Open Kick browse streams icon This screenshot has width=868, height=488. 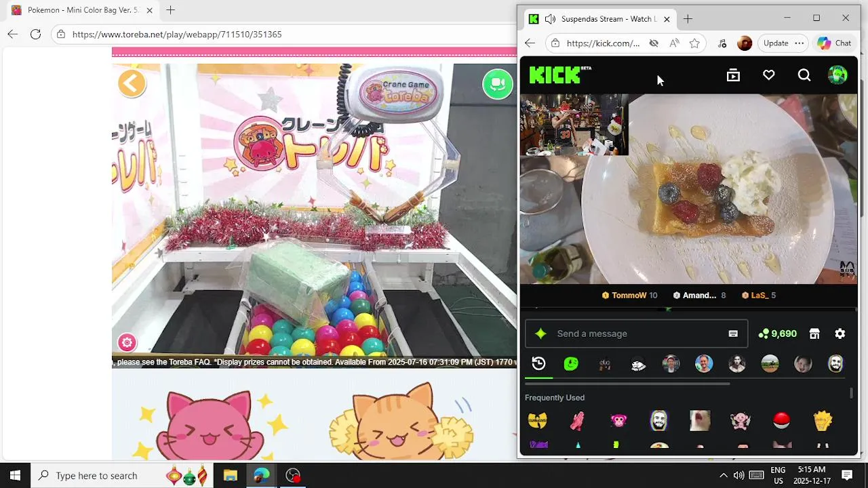tap(733, 75)
